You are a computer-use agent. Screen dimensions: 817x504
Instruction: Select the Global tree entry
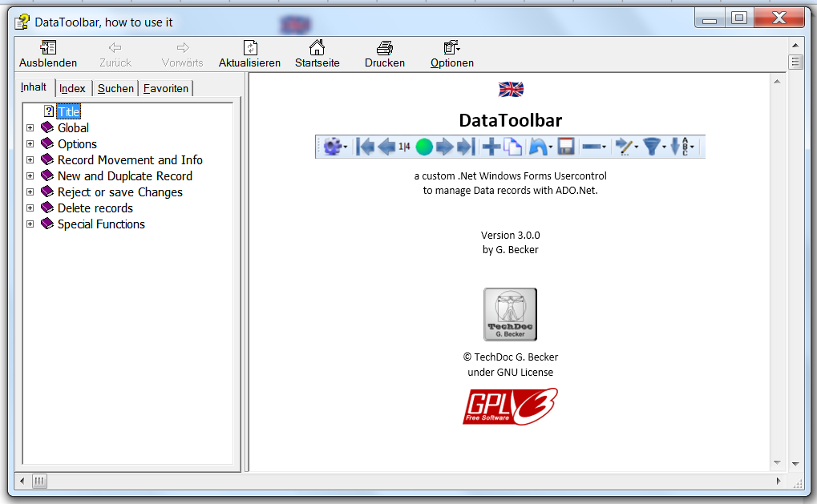73,127
